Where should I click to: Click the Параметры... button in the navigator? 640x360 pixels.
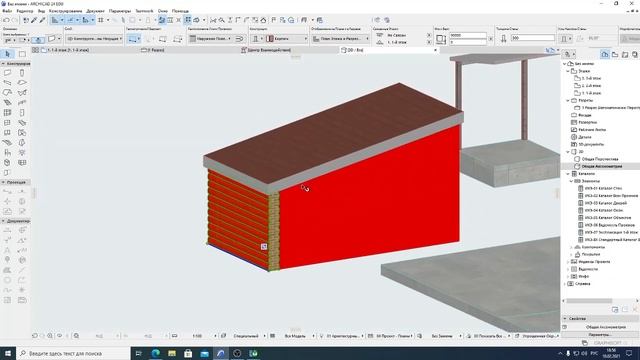[x=600, y=335]
